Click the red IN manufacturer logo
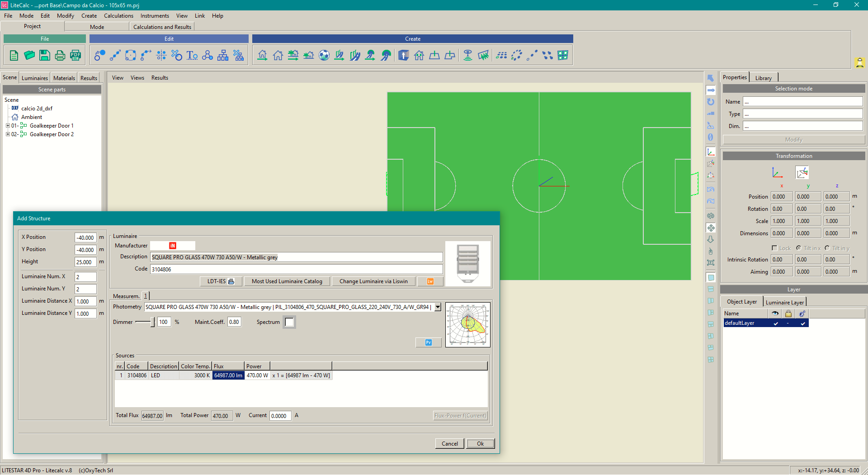 pos(173,246)
